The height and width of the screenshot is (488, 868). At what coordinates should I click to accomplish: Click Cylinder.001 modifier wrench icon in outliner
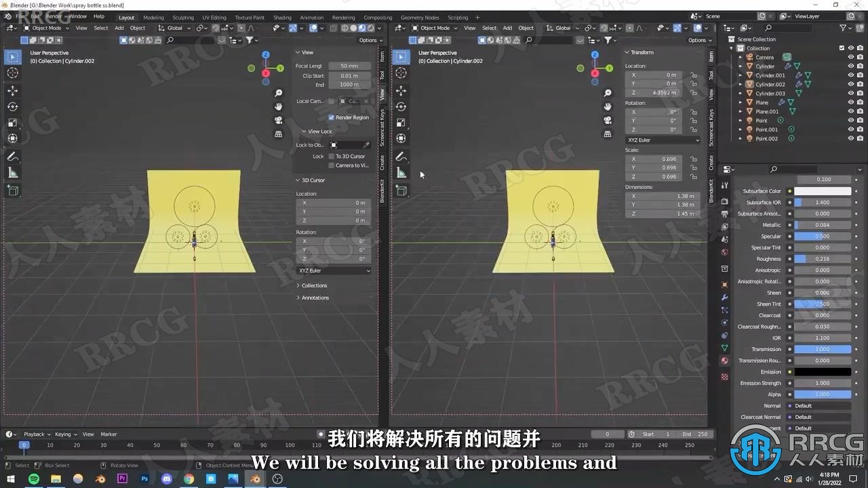point(799,75)
